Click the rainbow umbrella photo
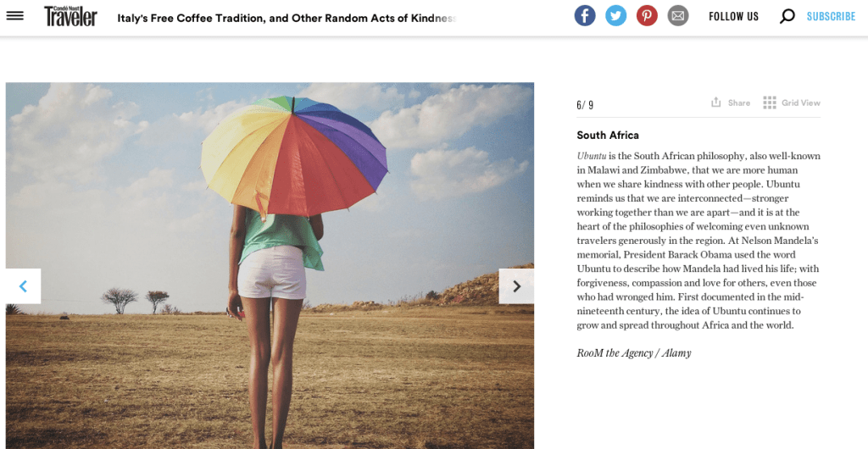Screen dimensions: 868x449 click(x=270, y=265)
